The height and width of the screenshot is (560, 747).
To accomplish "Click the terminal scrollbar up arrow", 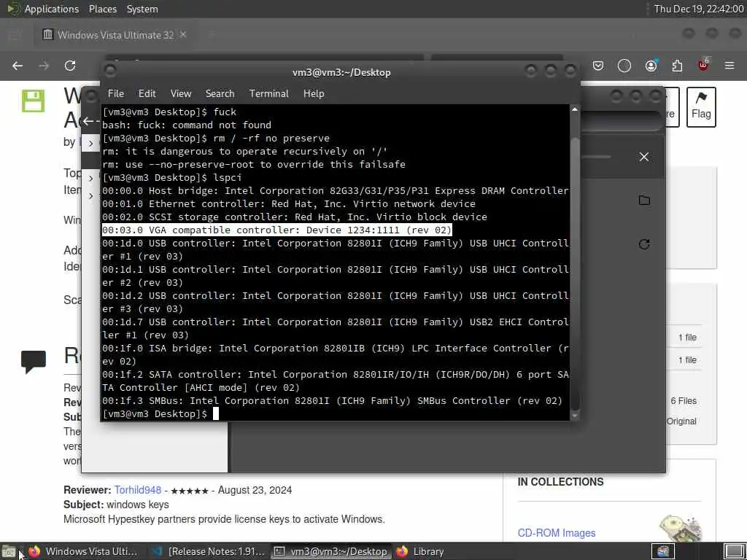I will tap(575, 109).
